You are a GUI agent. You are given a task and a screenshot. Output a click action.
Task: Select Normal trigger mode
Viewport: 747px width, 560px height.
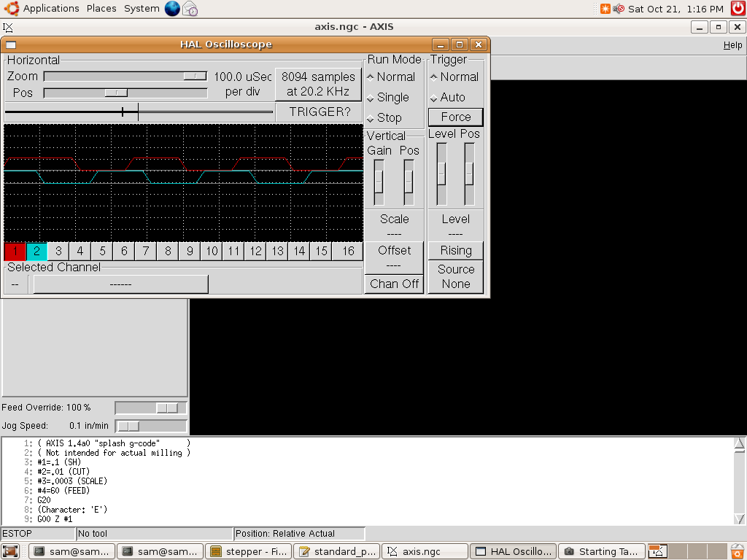pyautogui.click(x=454, y=77)
